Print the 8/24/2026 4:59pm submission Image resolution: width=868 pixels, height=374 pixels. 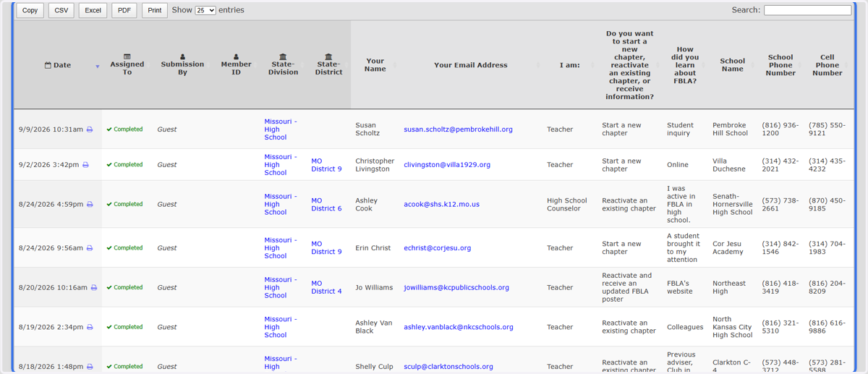click(x=90, y=205)
